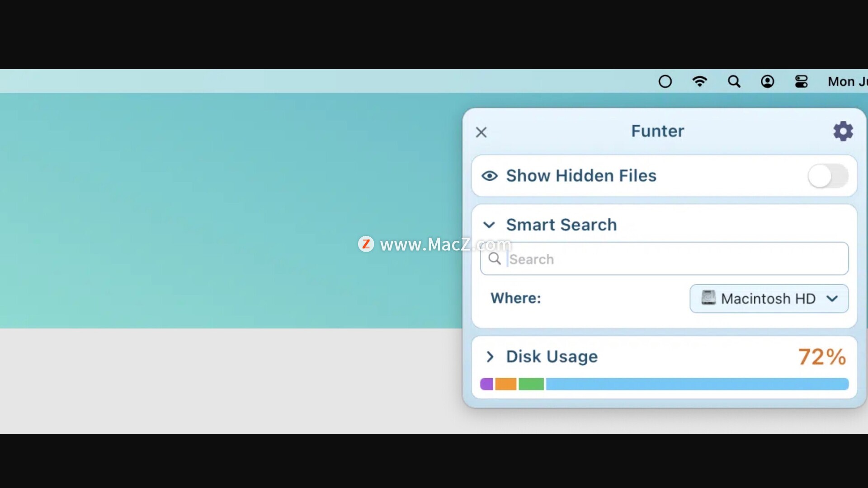The width and height of the screenshot is (868, 488).
Task: Click the purple segment of usage bar
Action: tap(486, 384)
